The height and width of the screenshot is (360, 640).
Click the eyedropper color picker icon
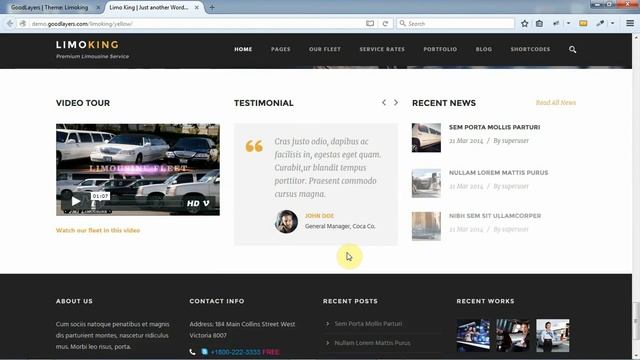pos(600,24)
